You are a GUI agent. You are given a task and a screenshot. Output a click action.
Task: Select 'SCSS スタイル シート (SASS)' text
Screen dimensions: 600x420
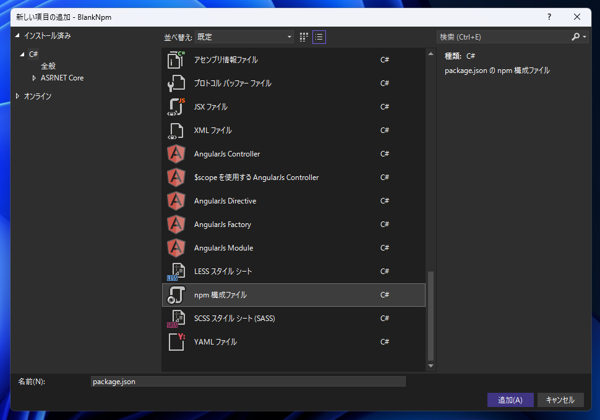tap(235, 318)
